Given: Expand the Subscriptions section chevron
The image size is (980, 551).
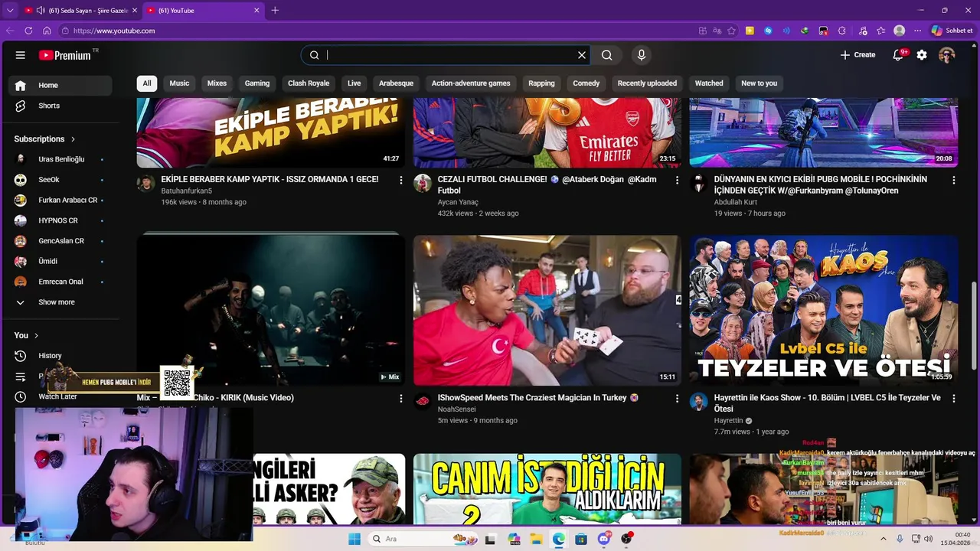Looking at the screenshot, I should [x=73, y=139].
